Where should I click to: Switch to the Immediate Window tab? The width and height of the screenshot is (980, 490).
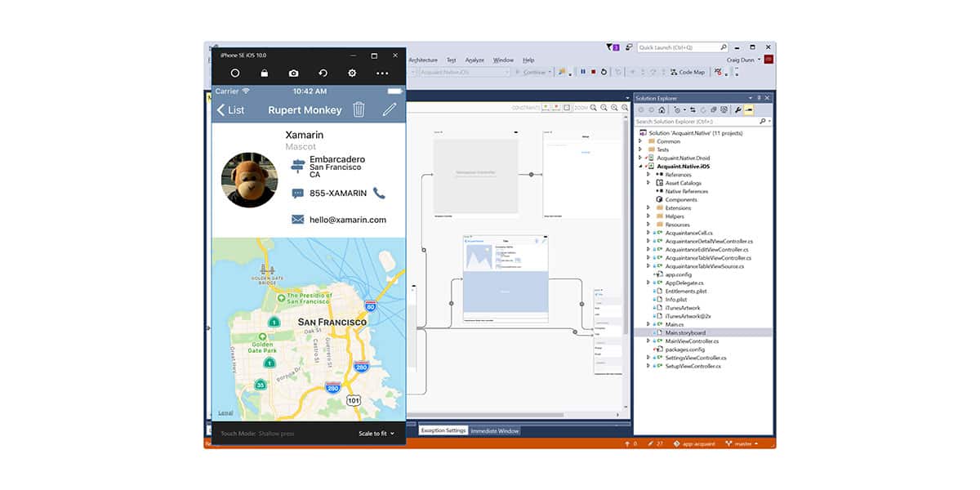click(495, 430)
